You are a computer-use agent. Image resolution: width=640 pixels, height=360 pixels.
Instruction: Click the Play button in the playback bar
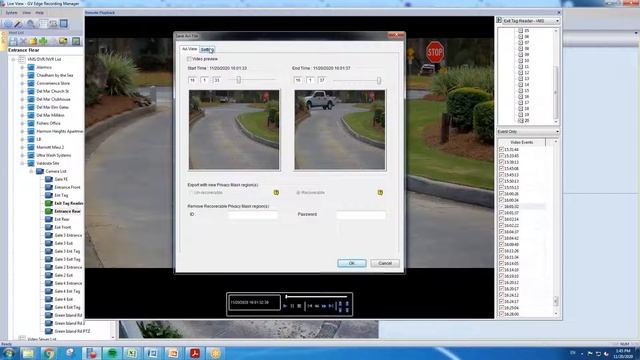[x=285, y=306]
